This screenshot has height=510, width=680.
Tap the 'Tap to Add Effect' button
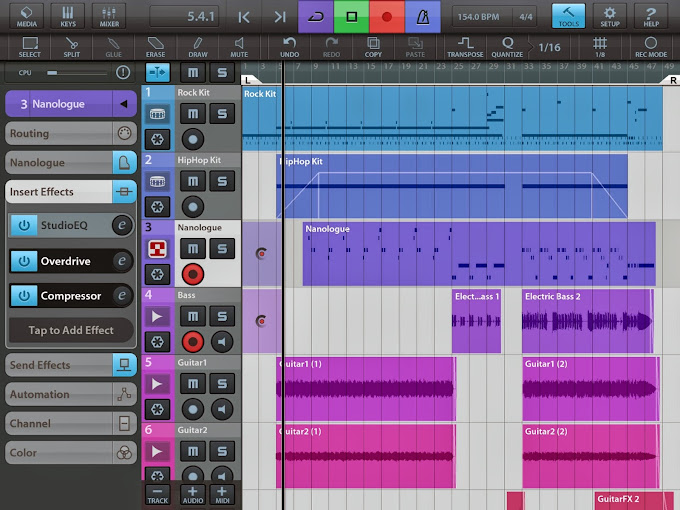(x=70, y=330)
